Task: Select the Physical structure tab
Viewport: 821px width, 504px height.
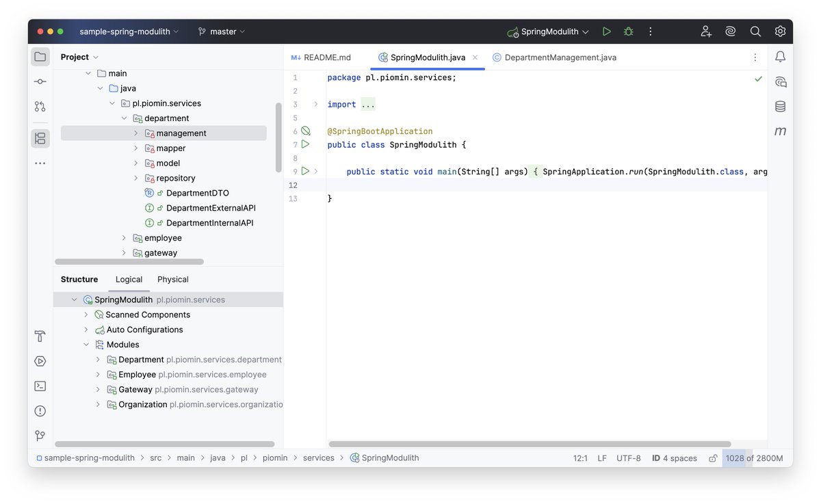Action: 173,279
